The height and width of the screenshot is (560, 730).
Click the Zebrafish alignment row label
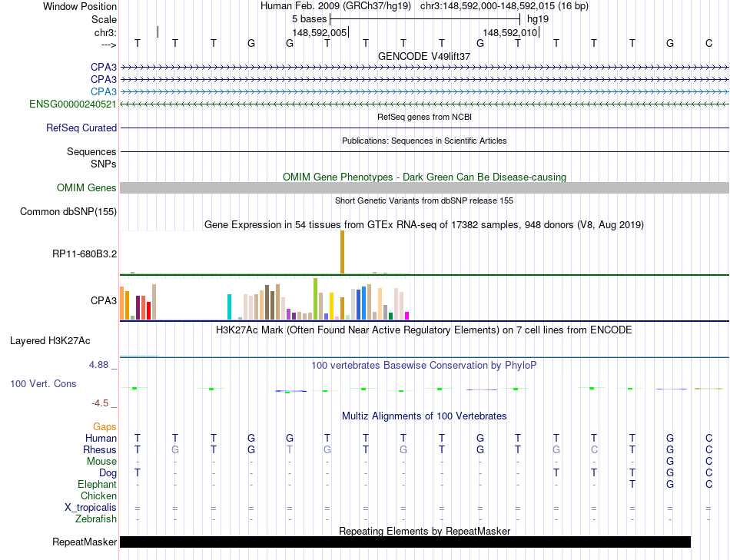tap(96, 519)
